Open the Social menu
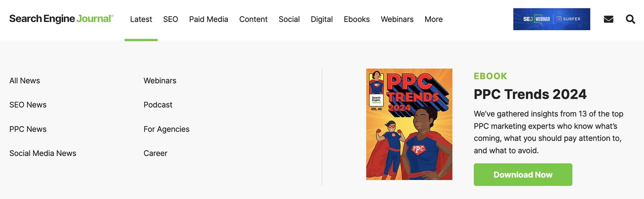 [x=289, y=19]
